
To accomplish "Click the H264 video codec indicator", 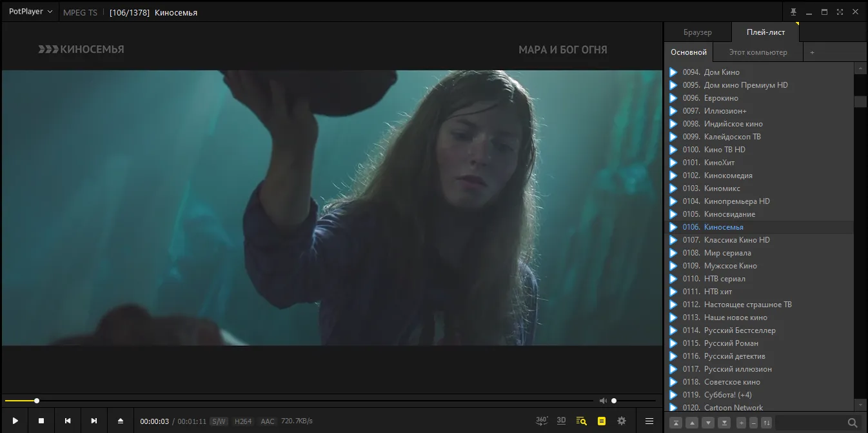I will click(243, 421).
